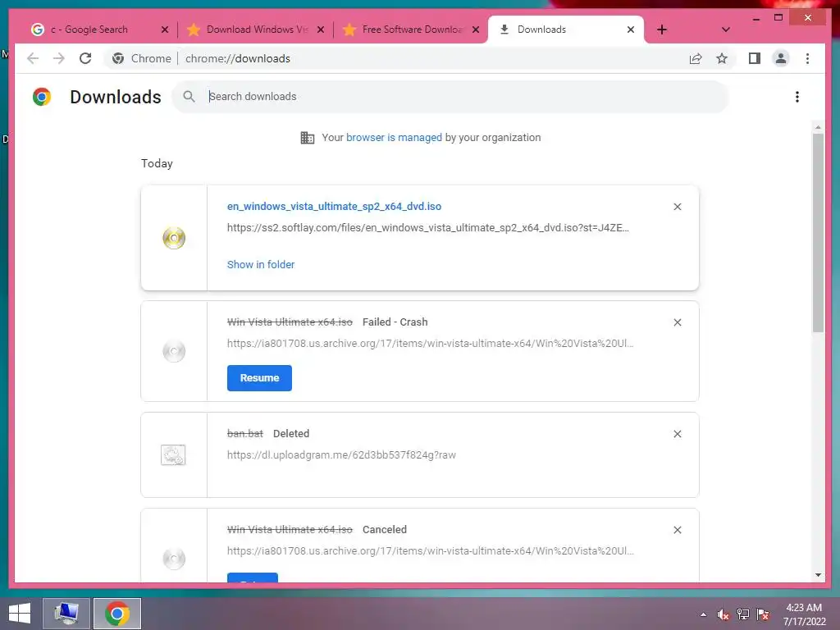
Task: Click the ban.bat file icon
Action: 174,454
